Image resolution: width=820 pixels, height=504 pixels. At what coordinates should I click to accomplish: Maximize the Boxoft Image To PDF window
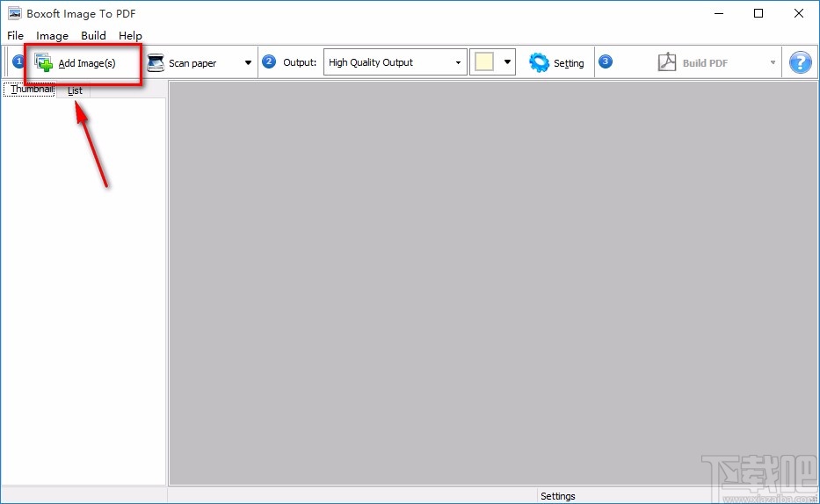point(758,13)
